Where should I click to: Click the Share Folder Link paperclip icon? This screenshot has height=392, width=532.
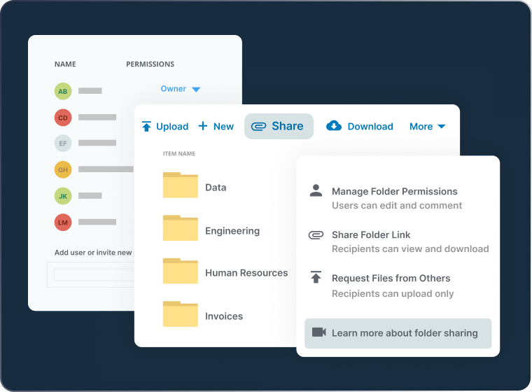[316, 234]
